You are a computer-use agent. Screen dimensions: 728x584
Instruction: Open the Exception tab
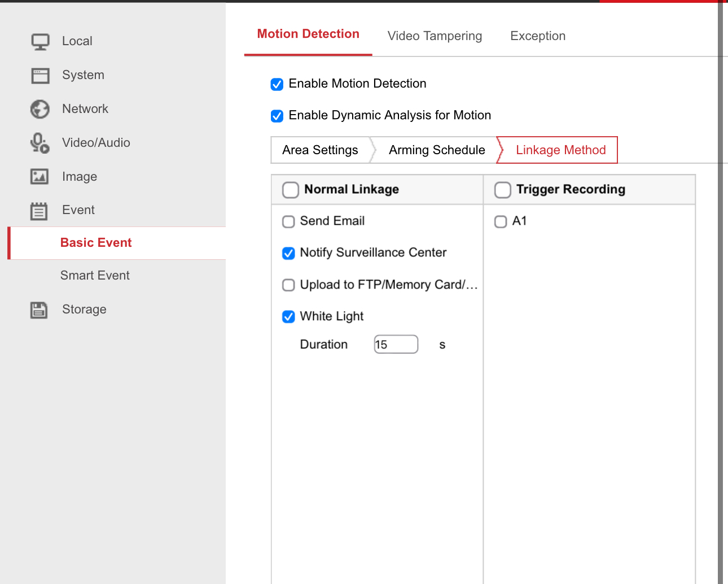click(x=538, y=36)
